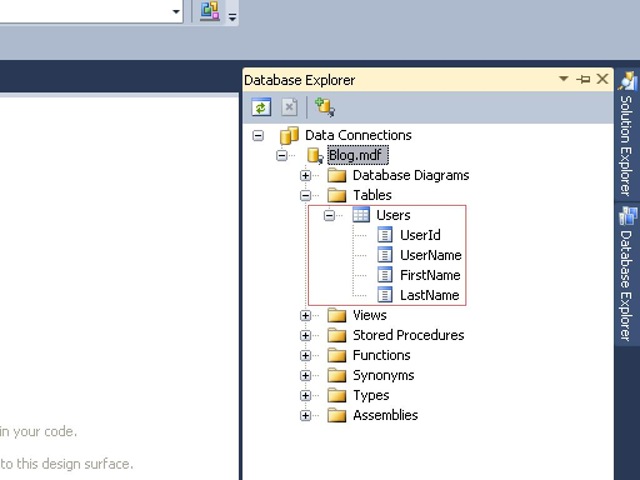640x480 pixels.
Task: Expand the Synonyms node
Action: [x=305, y=376]
